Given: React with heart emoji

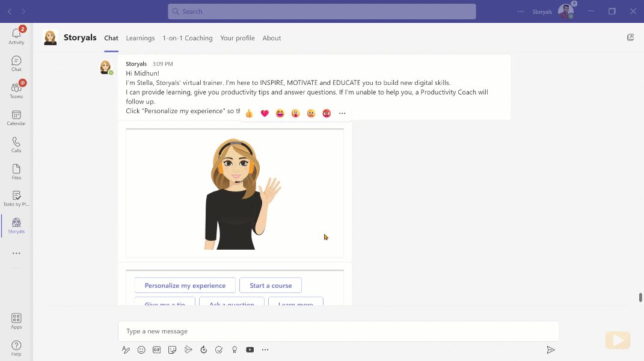Looking at the screenshot, I should [x=265, y=114].
